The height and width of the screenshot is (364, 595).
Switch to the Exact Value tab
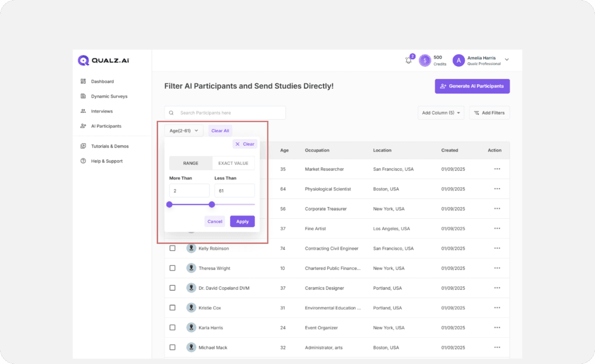pos(233,163)
